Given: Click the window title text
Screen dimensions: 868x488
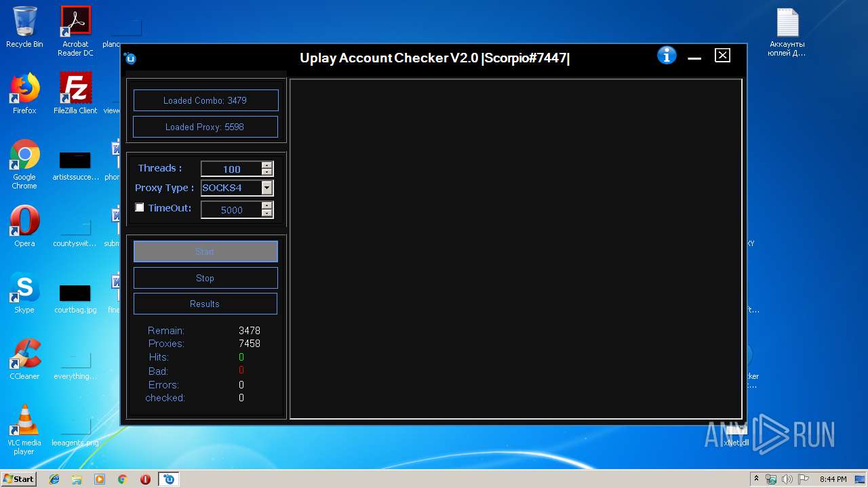Looking at the screenshot, I should coord(435,58).
